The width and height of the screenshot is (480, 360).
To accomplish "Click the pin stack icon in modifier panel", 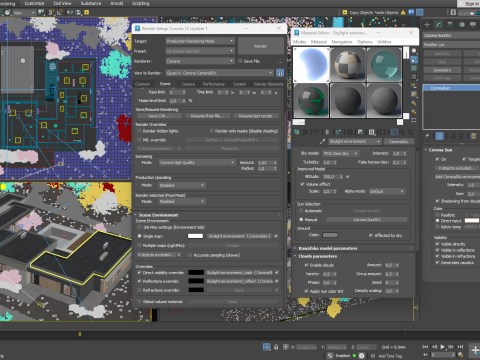I will pyautogui.click(x=427, y=136).
